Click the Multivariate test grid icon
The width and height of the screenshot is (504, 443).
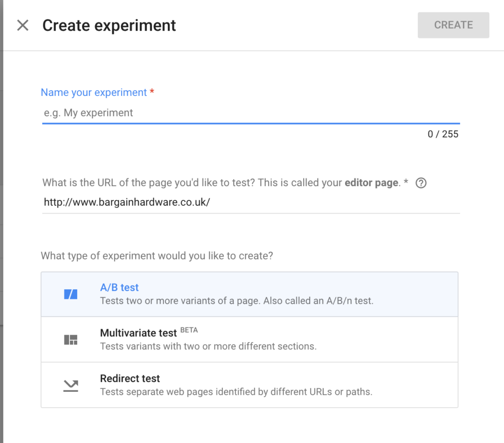pyautogui.click(x=71, y=340)
